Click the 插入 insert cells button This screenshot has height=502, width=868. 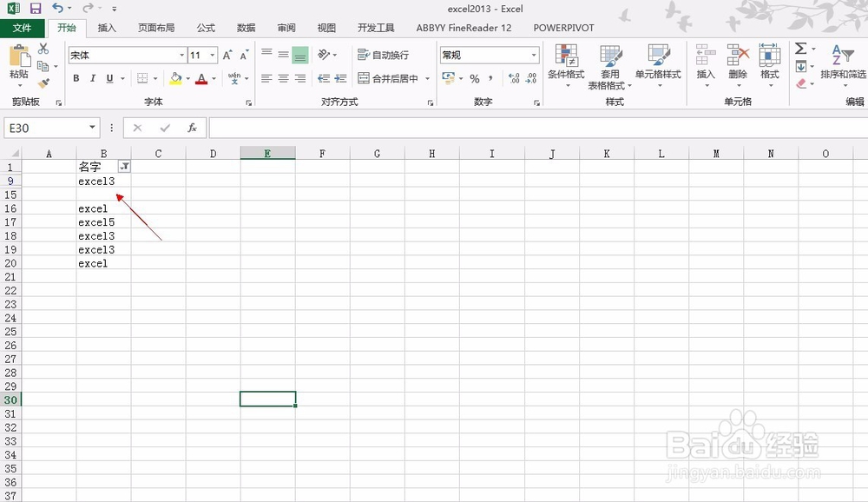click(x=706, y=65)
